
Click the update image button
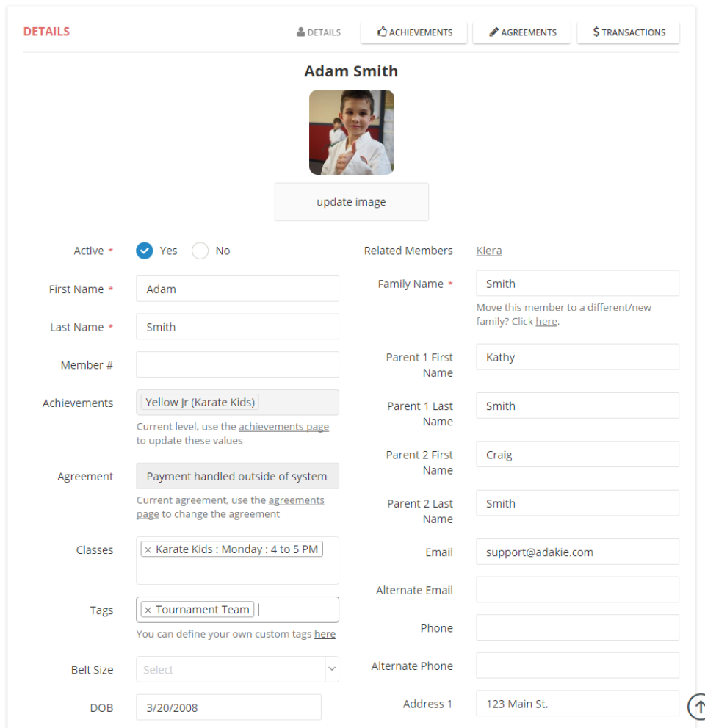click(x=351, y=201)
